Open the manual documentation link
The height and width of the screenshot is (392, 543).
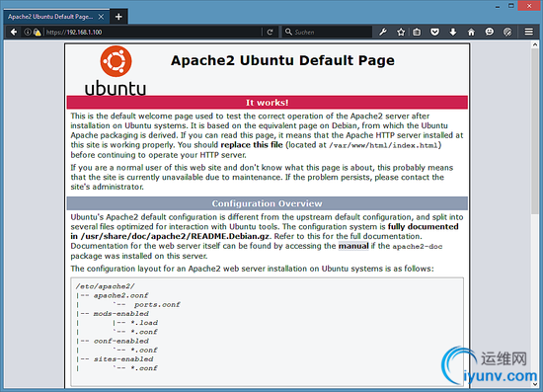353,246
